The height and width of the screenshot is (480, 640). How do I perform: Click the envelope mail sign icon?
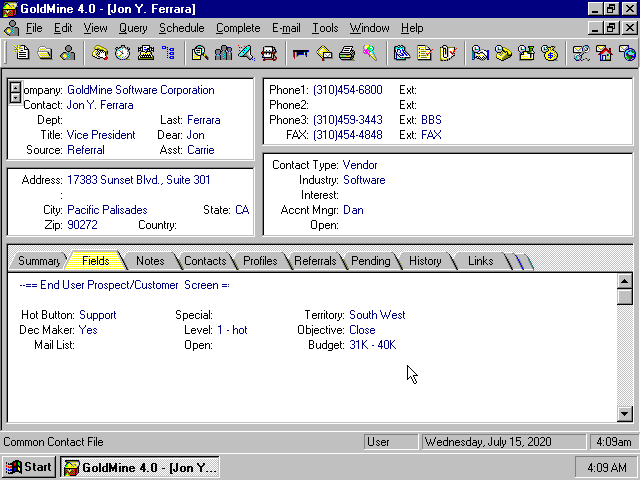[324, 53]
